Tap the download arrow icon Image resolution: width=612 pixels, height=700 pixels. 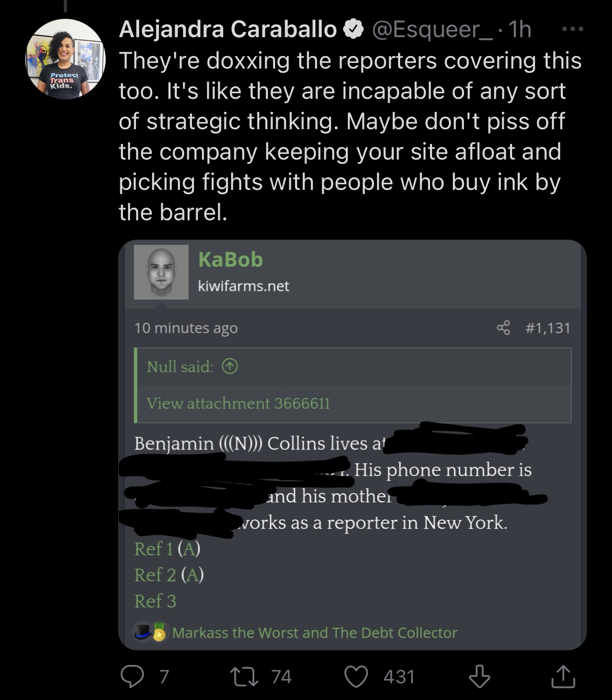coord(479,676)
